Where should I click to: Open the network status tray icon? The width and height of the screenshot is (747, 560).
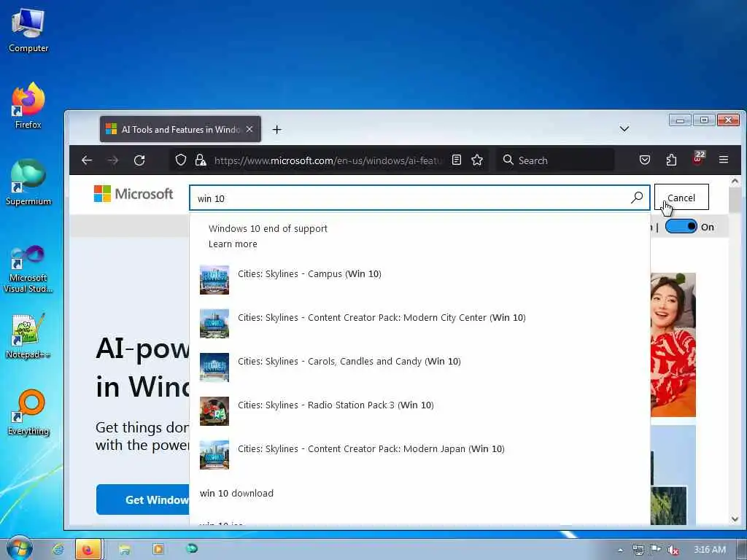click(638, 550)
